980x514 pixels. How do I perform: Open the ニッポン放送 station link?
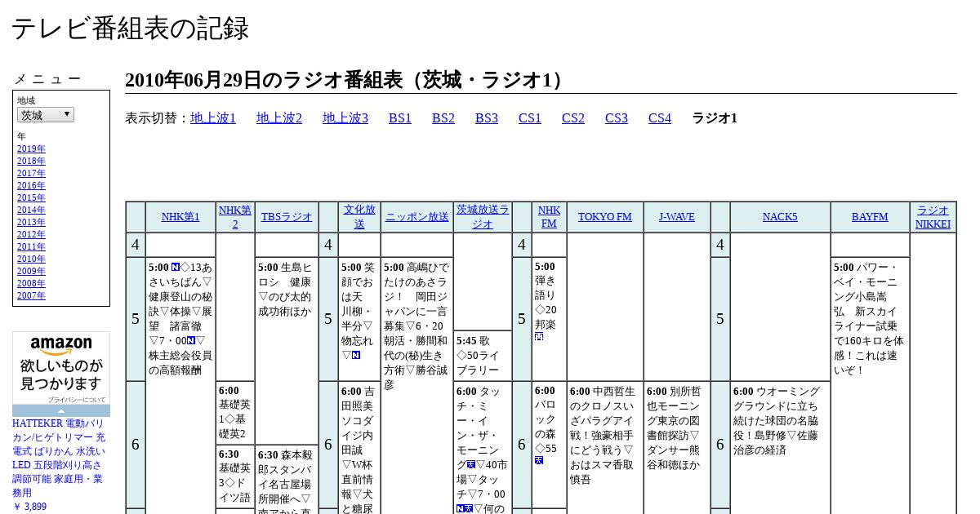click(417, 217)
